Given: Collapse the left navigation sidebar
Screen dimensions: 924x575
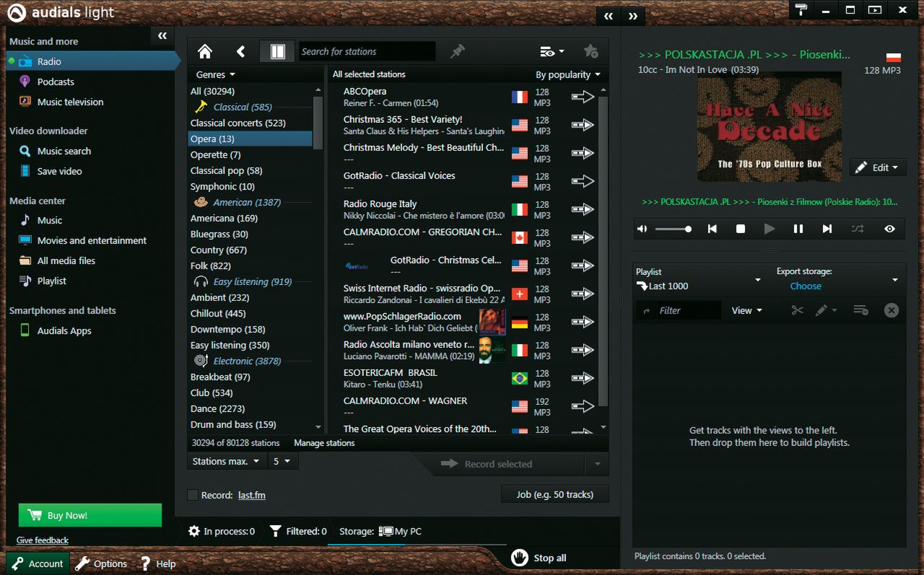Looking at the screenshot, I should tap(162, 35).
